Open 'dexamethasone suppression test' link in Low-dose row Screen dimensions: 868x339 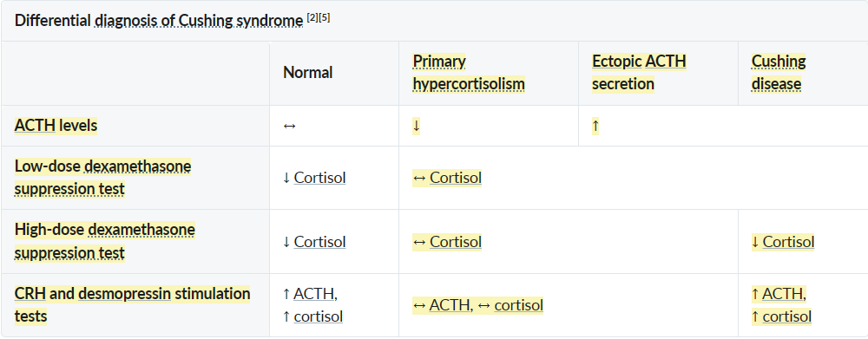click(x=102, y=178)
